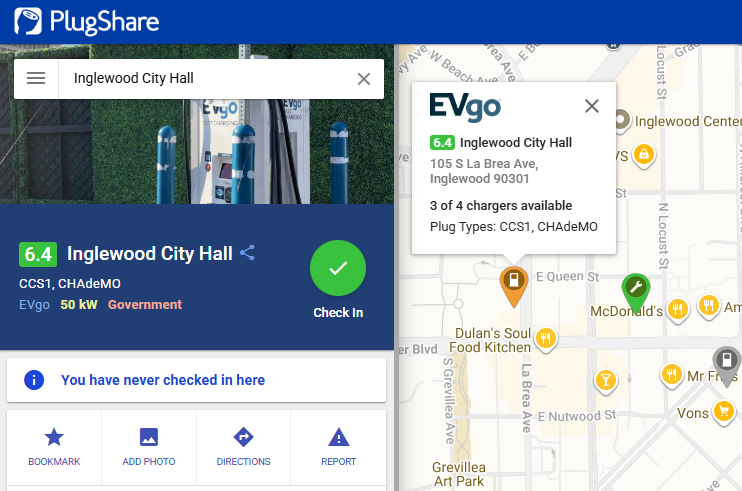This screenshot has width=742, height=491.
Task: Click the EVgo network link
Action: (x=34, y=304)
